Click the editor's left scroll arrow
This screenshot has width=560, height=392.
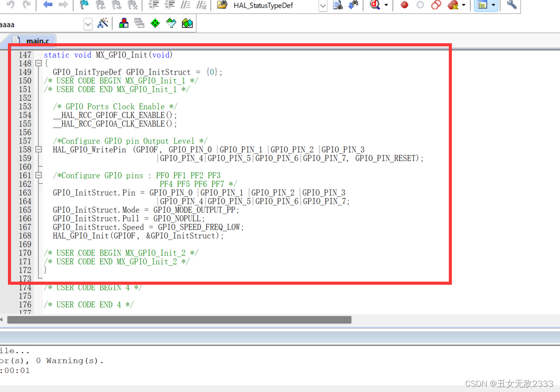click(2, 320)
